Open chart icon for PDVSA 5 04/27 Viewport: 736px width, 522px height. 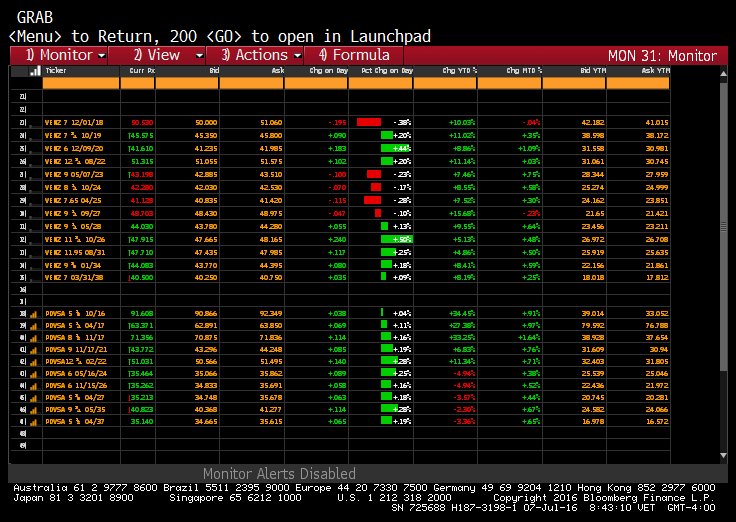point(33,398)
